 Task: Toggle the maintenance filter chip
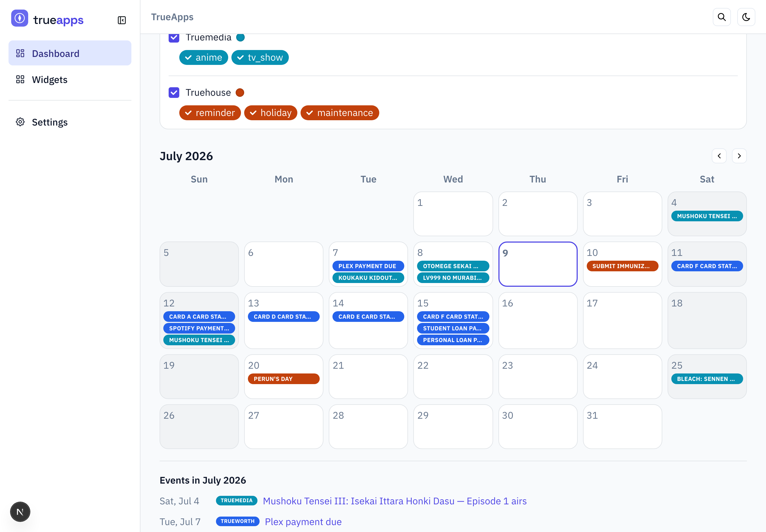click(x=340, y=113)
